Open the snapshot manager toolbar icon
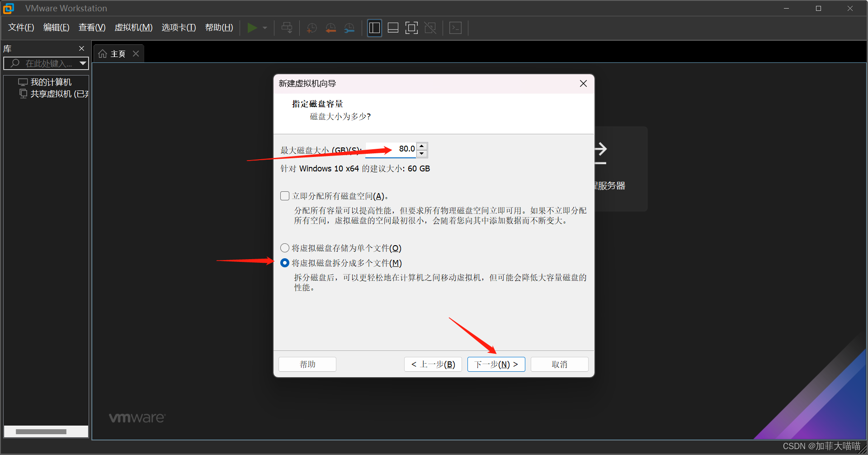This screenshot has height=455, width=868. [349, 28]
